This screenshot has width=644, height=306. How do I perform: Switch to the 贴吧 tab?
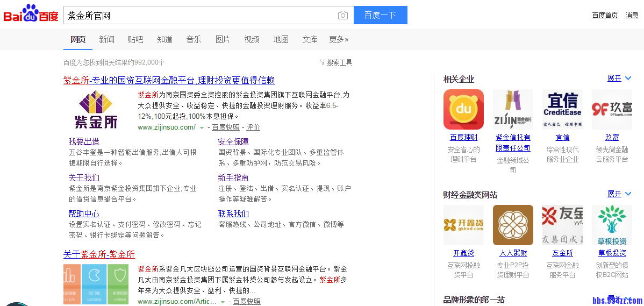tap(135, 39)
